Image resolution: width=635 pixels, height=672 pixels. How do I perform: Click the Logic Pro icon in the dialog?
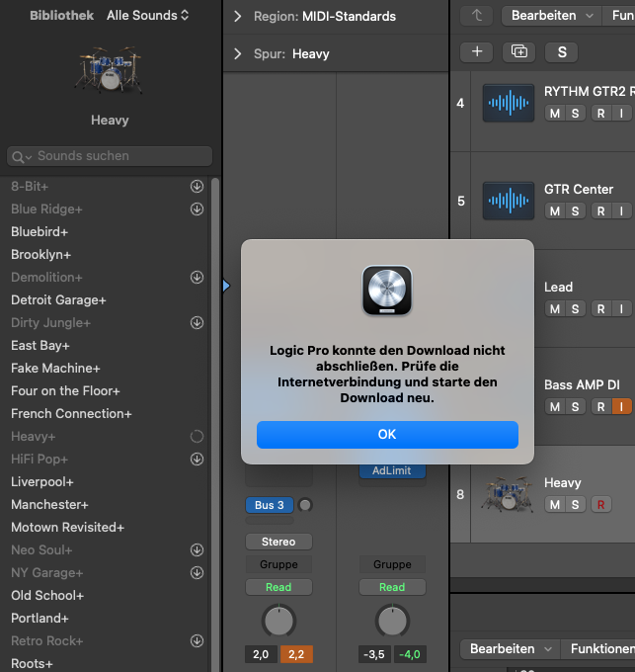[387, 291]
